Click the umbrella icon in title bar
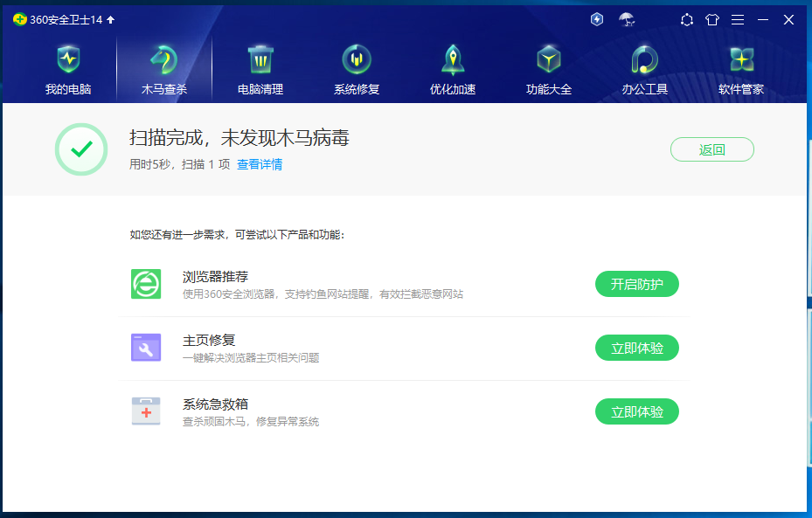Screen dimensions: 812x518 (x=627, y=20)
